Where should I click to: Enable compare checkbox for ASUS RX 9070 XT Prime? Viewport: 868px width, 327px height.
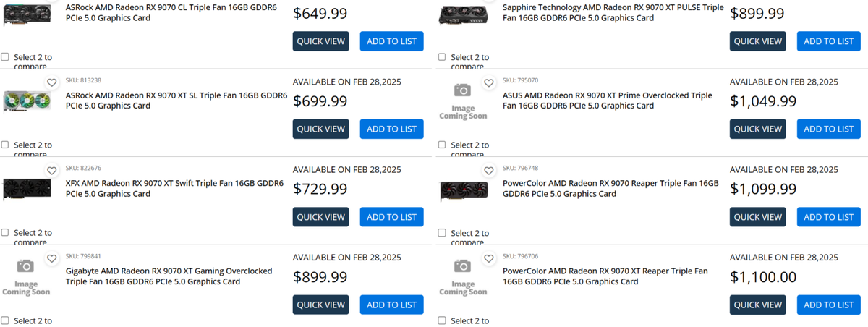442,145
